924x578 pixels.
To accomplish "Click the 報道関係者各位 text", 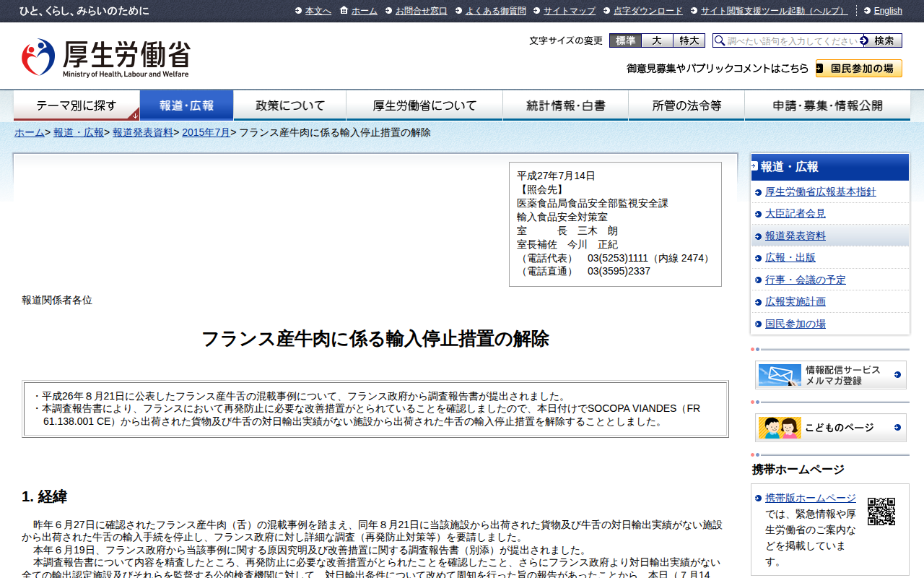I will [x=57, y=300].
